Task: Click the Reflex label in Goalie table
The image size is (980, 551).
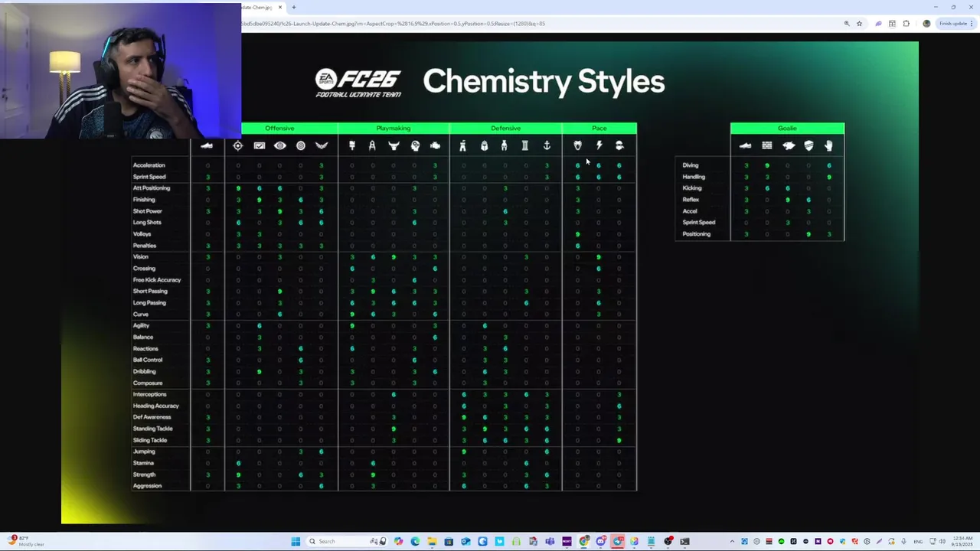Action: [x=691, y=200]
